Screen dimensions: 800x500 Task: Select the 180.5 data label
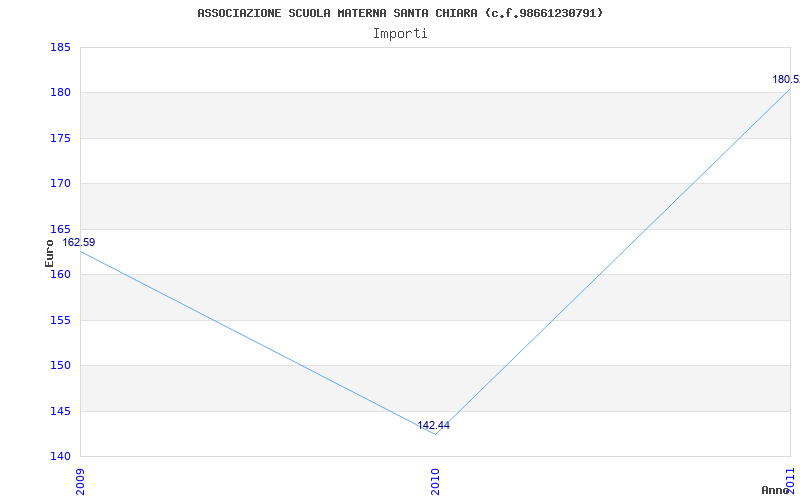pyautogui.click(x=786, y=80)
